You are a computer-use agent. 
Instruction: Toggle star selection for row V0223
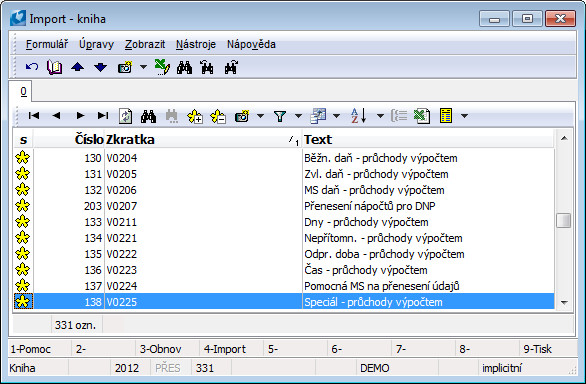click(22, 270)
